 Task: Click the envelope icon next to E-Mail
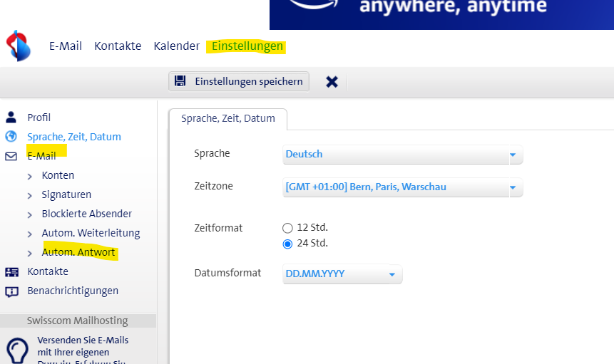pyautogui.click(x=11, y=156)
